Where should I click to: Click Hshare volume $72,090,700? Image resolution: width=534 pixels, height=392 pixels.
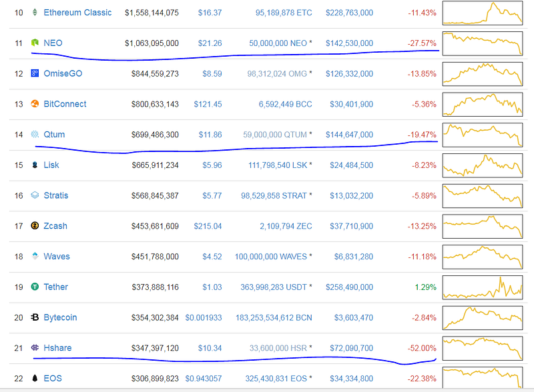[x=352, y=348]
